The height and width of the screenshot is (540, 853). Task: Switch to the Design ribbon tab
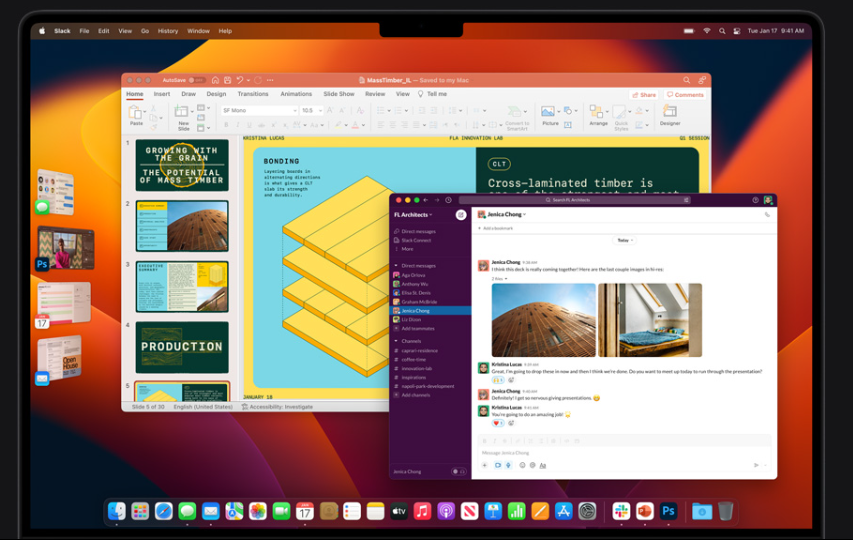216,94
